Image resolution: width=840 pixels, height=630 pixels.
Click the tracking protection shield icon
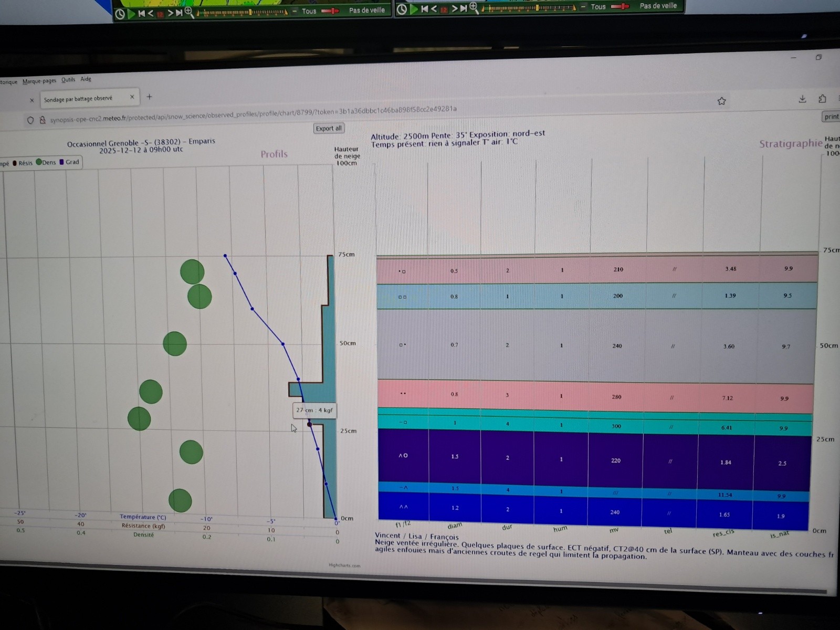click(30, 120)
